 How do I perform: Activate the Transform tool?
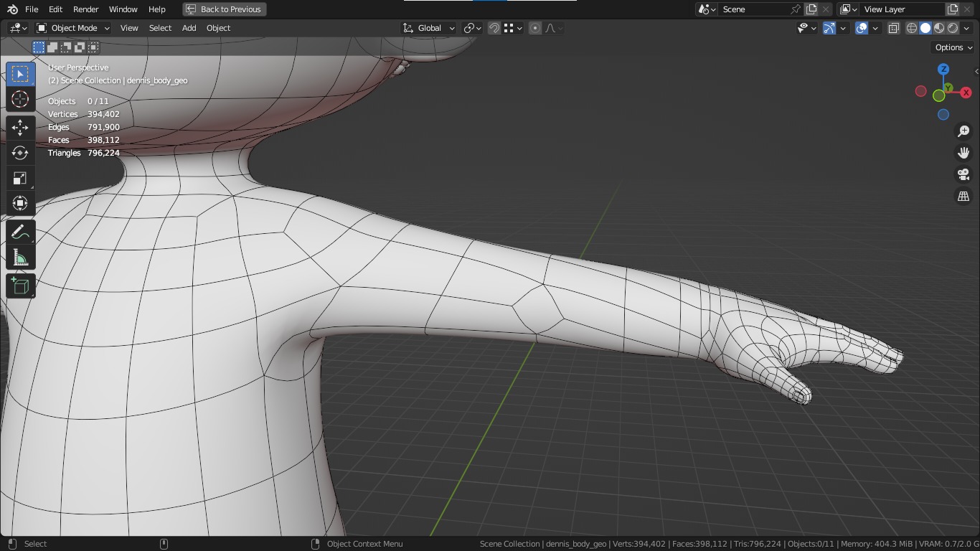[x=20, y=203]
